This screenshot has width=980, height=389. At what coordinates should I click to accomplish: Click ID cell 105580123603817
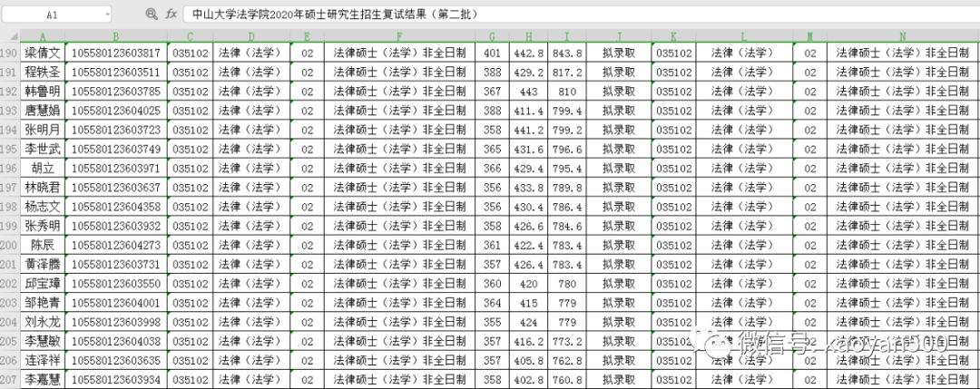pos(116,53)
